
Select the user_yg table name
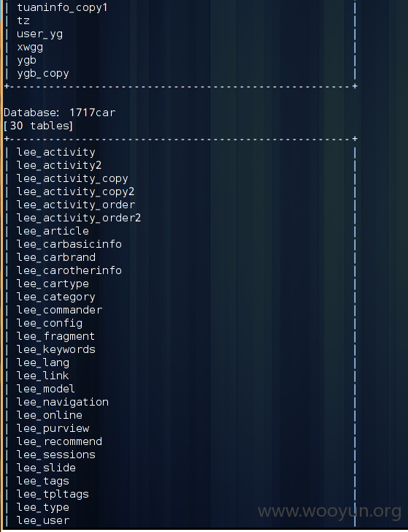(x=39, y=34)
